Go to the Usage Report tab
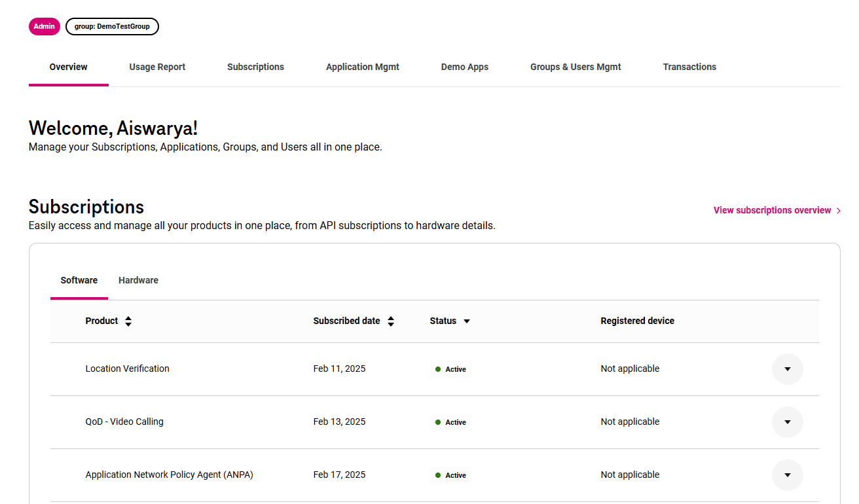 pyautogui.click(x=157, y=67)
